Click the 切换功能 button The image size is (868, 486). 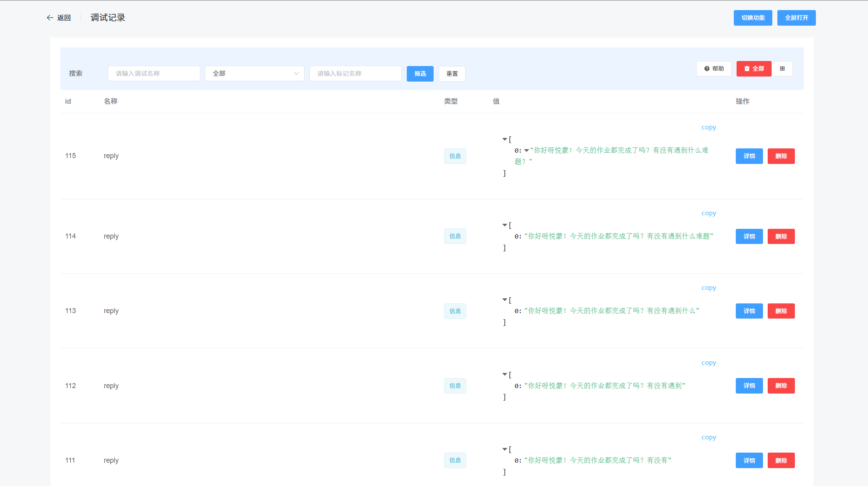pyautogui.click(x=753, y=18)
